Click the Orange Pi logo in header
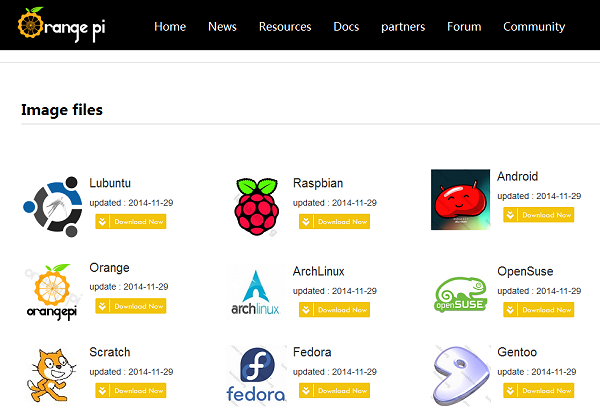The width and height of the screenshot is (600, 417). pos(61,25)
